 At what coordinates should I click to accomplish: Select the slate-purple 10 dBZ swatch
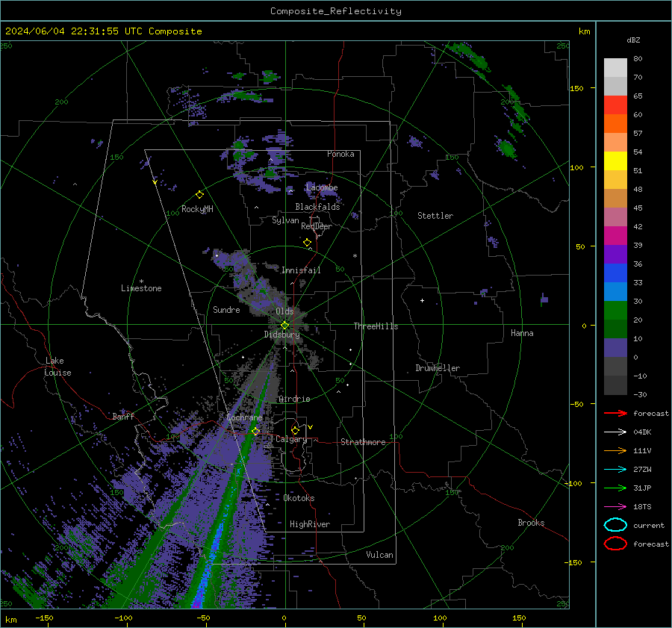pyautogui.click(x=615, y=347)
